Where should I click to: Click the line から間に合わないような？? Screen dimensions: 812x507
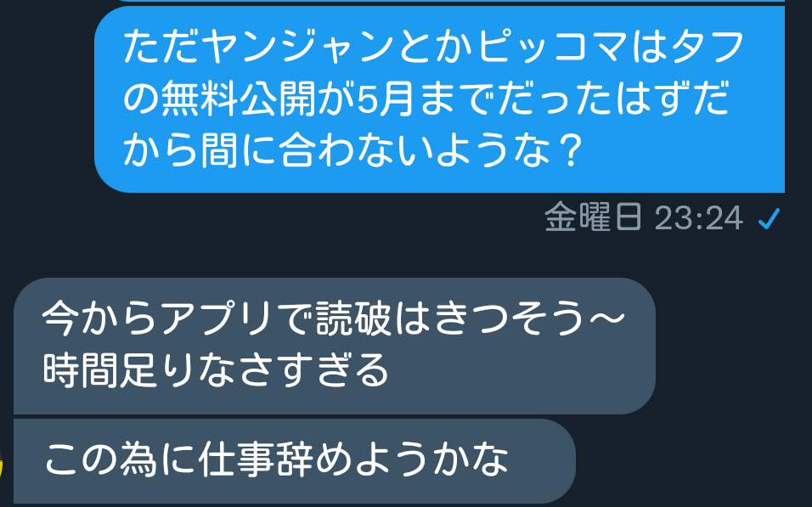click(x=353, y=150)
